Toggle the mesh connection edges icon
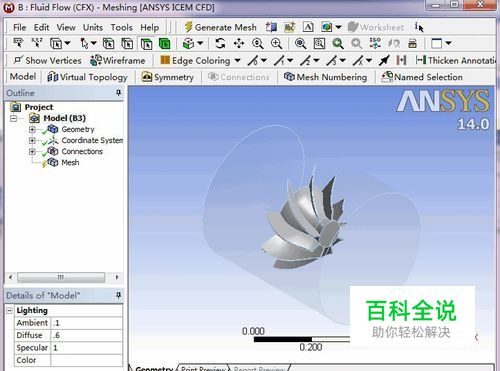The image size is (500, 371). click(401, 60)
